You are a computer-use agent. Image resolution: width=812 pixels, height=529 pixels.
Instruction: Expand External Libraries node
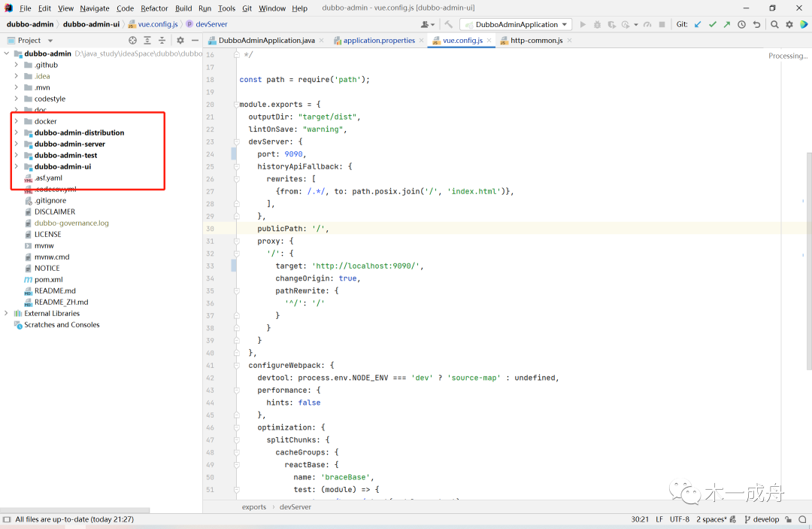coord(6,314)
